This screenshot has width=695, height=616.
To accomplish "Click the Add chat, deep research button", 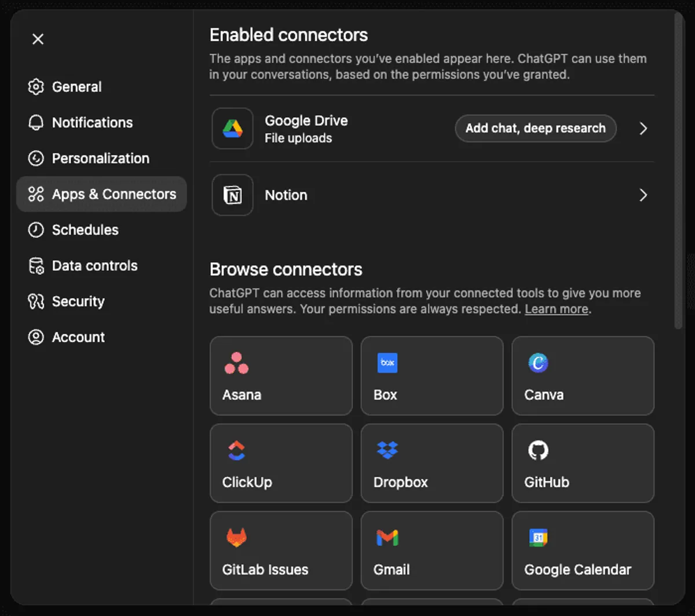I will pos(535,128).
